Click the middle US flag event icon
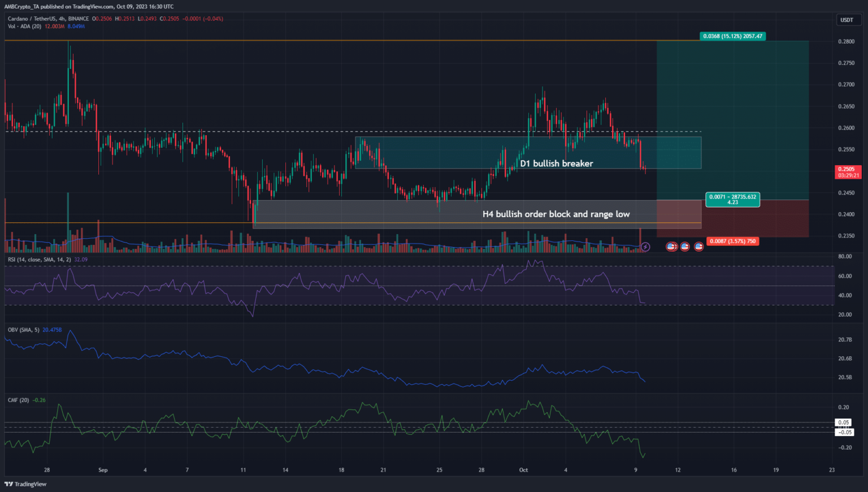Screen dimensions: 868x492 (x=685, y=247)
